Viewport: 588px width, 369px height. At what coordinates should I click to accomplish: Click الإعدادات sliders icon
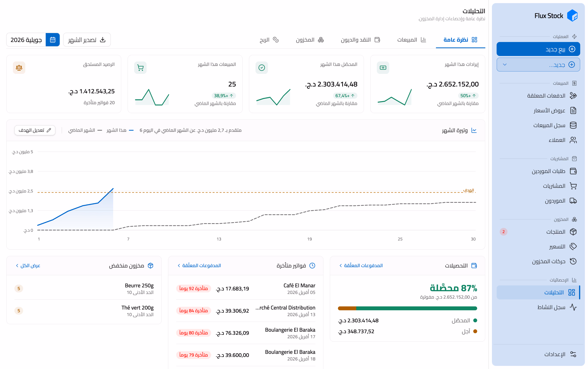pos(573,354)
